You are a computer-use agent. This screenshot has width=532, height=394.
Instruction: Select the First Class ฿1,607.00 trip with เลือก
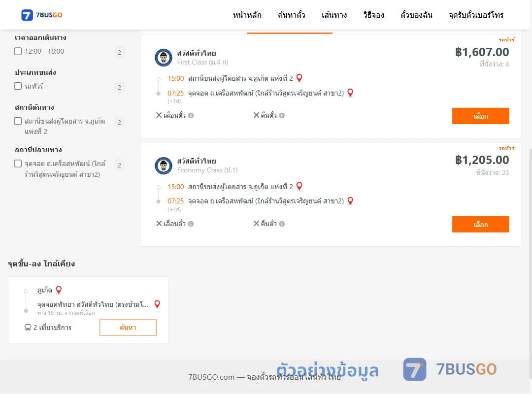click(x=480, y=116)
